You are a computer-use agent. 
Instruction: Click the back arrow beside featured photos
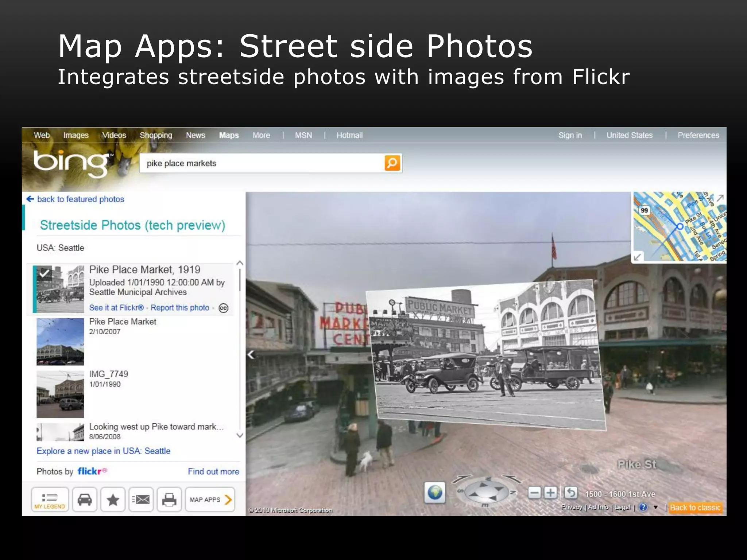coord(30,199)
